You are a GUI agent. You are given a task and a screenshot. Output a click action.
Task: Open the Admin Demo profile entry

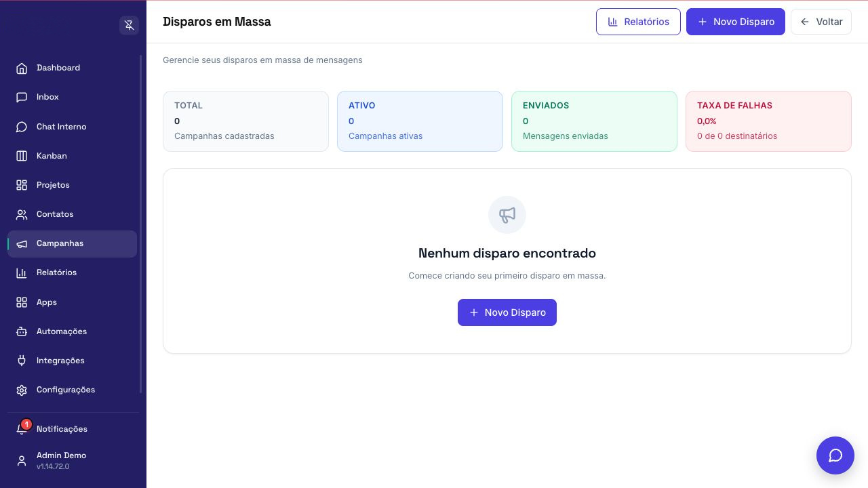(x=72, y=461)
